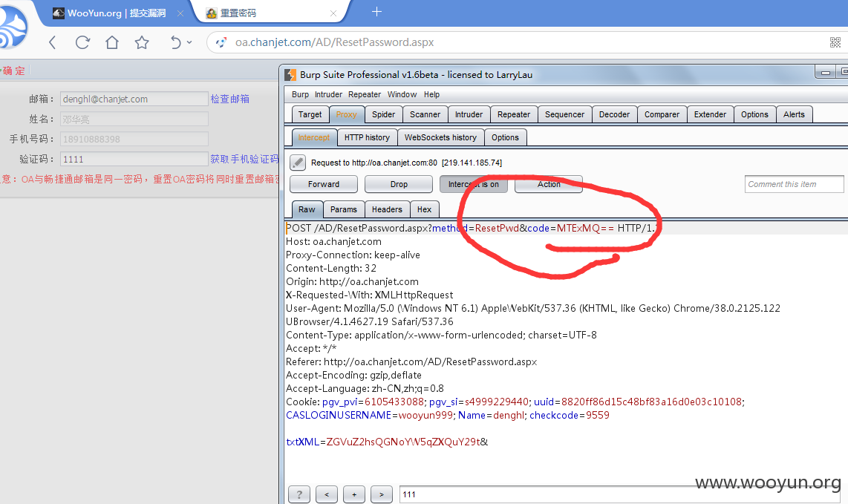Reload the page with the refresh icon
Image resolution: width=848 pixels, height=504 pixels.
pyautogui.click(x=82, y=42)
